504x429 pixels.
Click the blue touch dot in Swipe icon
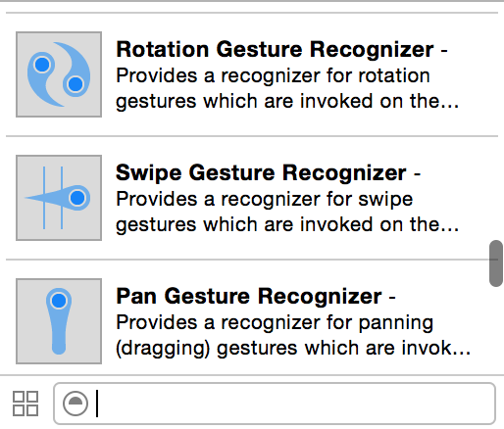(77, 198)
